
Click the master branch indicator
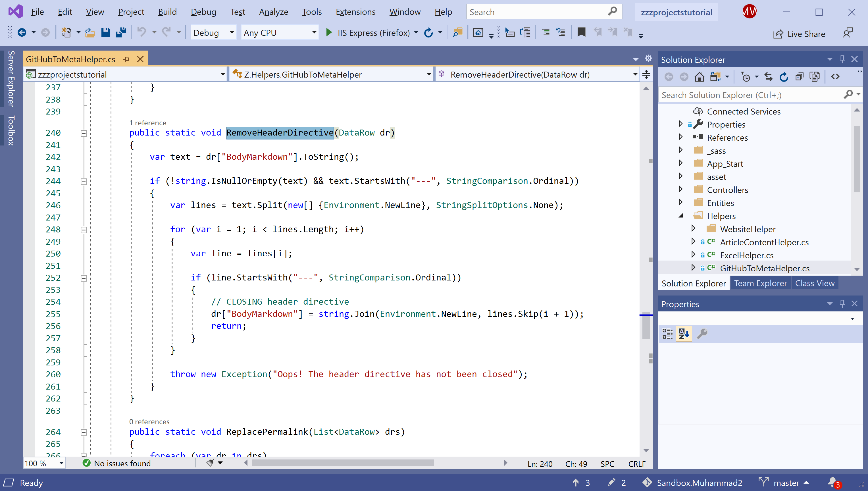pyautogui.click(x=785, y=483)
